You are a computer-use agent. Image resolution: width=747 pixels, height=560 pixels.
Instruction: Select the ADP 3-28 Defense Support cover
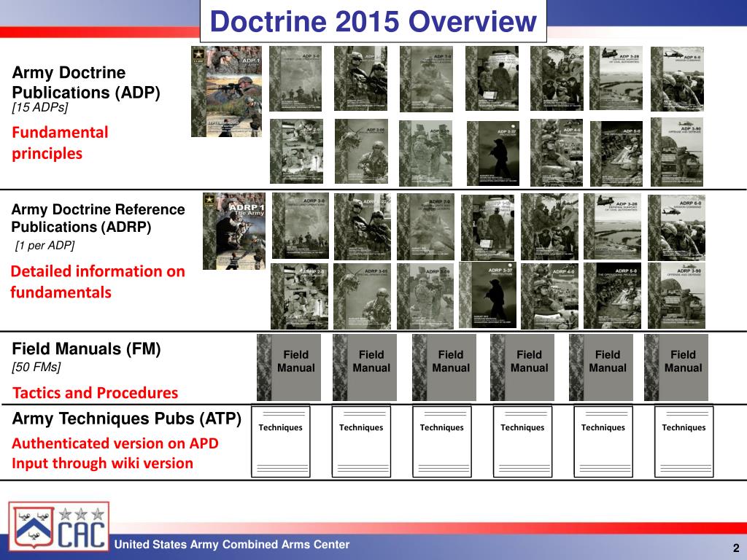point(616,78)
